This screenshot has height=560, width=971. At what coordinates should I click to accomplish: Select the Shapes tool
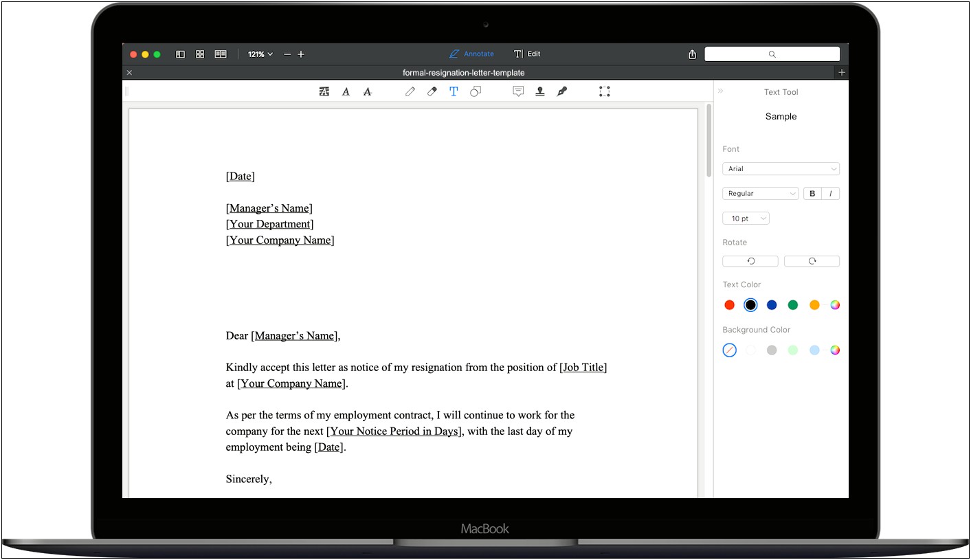pyautogui.click(x=476, y=91)
